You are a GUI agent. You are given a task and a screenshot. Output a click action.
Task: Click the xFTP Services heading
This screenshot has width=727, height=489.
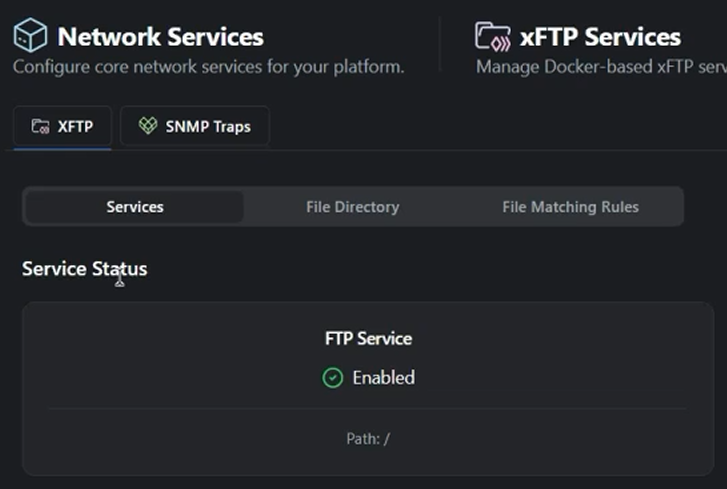600,37
